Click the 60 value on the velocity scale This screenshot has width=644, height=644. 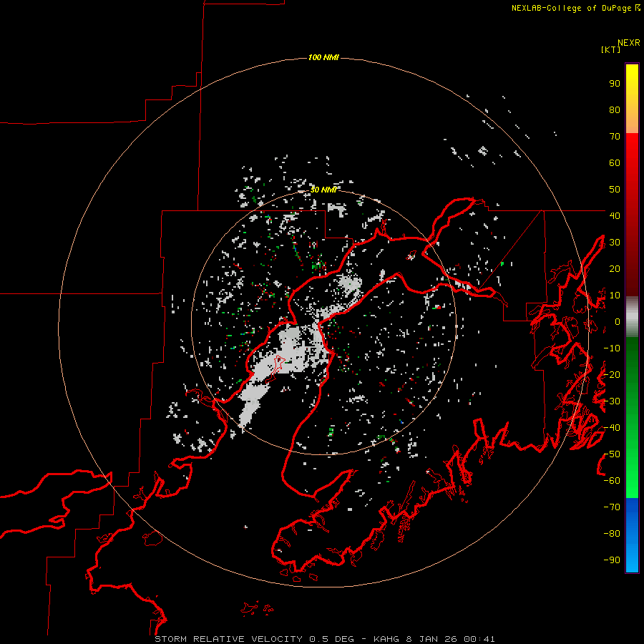click(615, 163)
